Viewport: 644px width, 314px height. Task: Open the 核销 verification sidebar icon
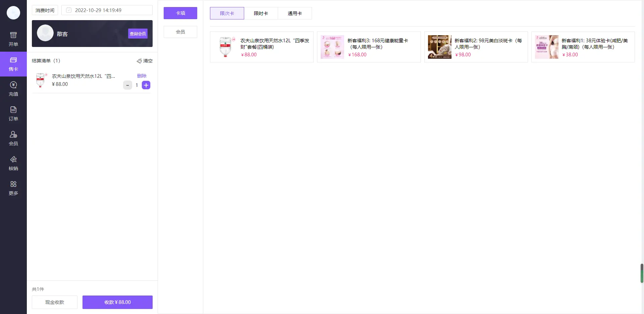[x=13, y=163]
